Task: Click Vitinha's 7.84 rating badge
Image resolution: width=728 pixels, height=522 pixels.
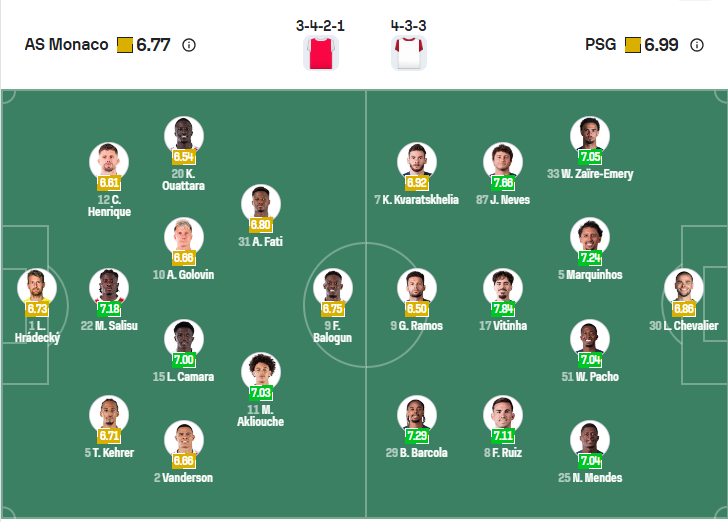Action: point(503,309)
